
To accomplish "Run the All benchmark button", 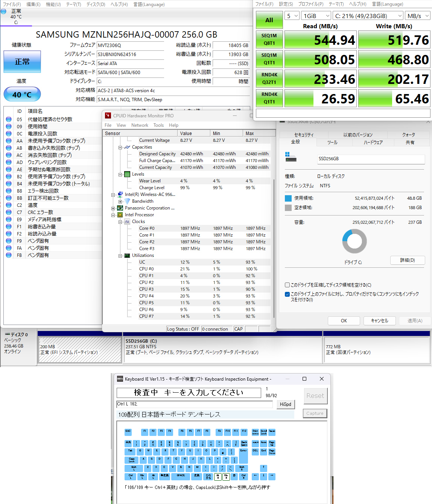I will click(269, 20).
